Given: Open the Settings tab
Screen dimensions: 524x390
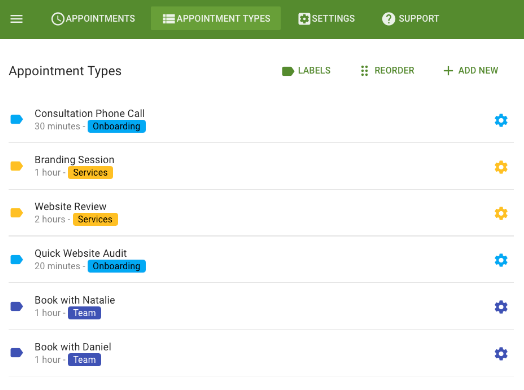Looking at the screenshot, I should [x=326, y=19].
